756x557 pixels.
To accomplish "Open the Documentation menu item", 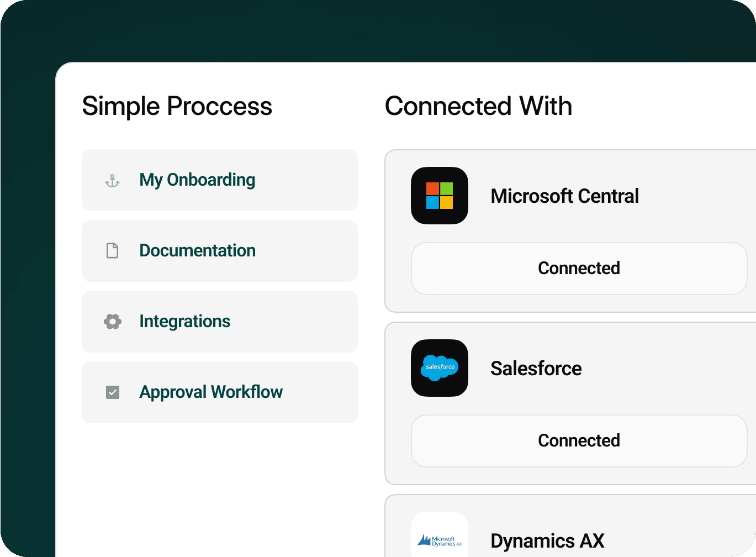I will pos(220,251).
